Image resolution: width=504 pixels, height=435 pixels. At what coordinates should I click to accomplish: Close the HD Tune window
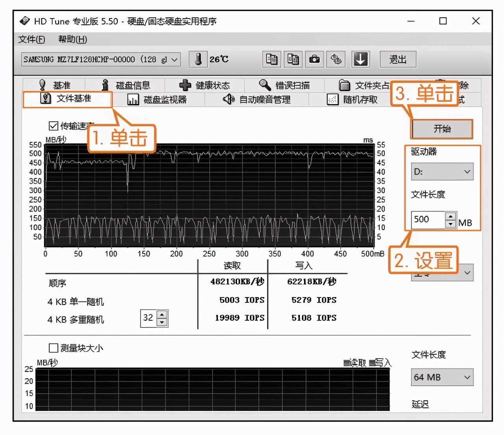pyautogui.click(x=476, y=21)
